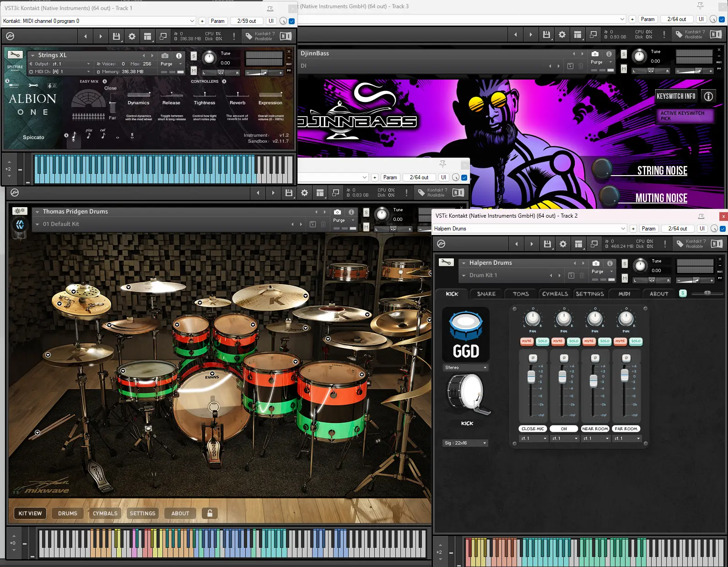This screenshot has height=567, width=728.
Task: Open the DRUMS tab in Thomas Pridgen Drums
Action: coord(68,514)
